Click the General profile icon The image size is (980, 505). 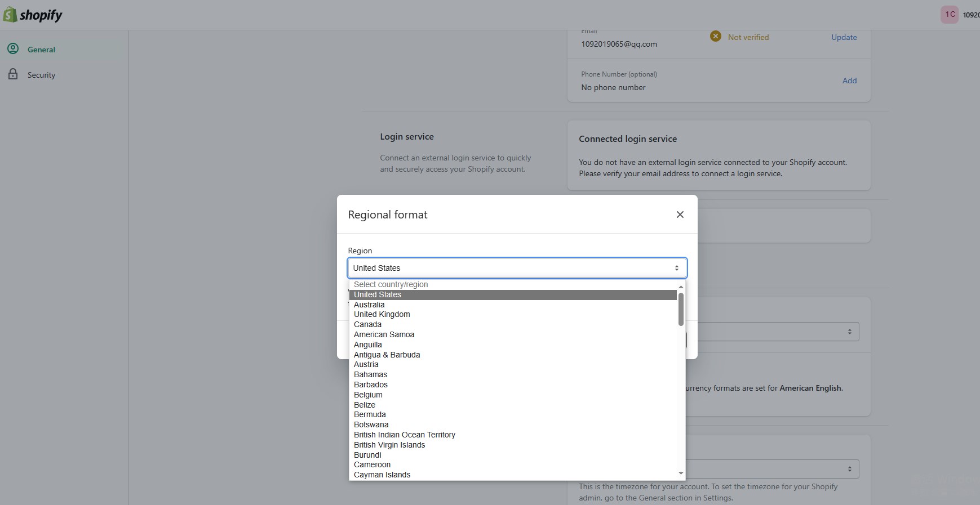click(x=13, y=49)
